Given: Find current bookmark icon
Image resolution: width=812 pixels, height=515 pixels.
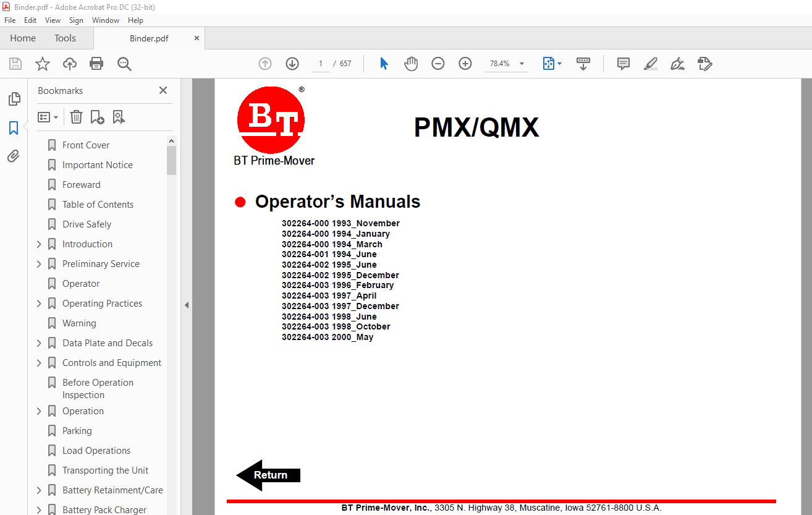Looking at the screenshot, I should pos(119,117).
